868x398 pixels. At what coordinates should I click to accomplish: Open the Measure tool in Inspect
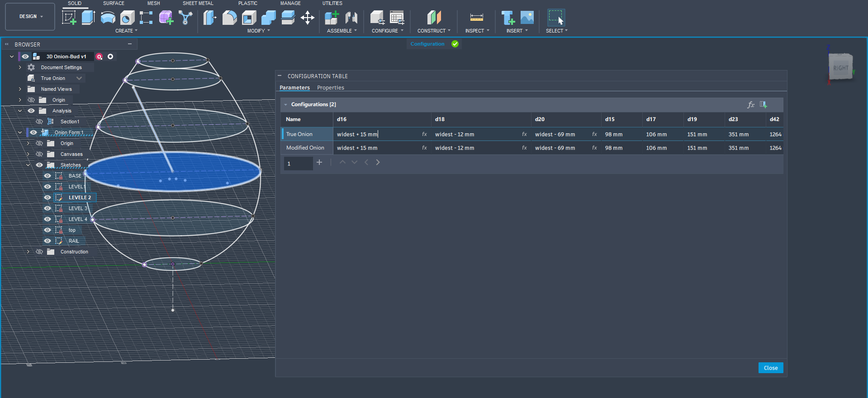click(476, 18)
